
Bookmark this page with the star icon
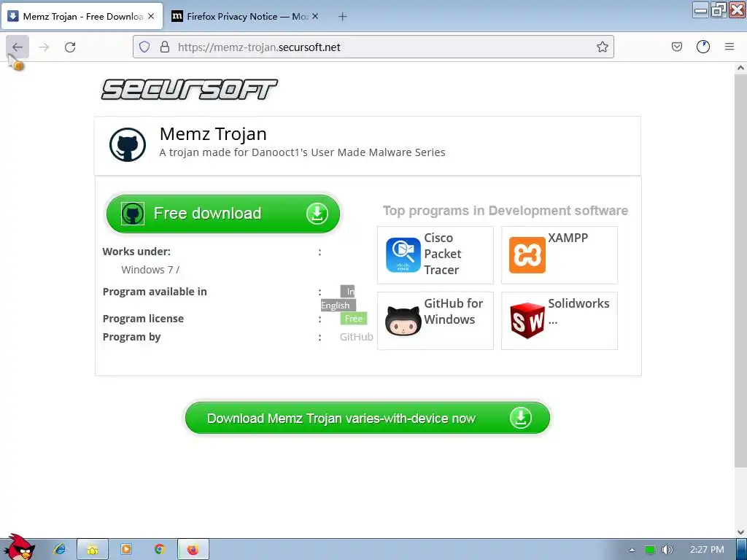click(x=602, y=47)
